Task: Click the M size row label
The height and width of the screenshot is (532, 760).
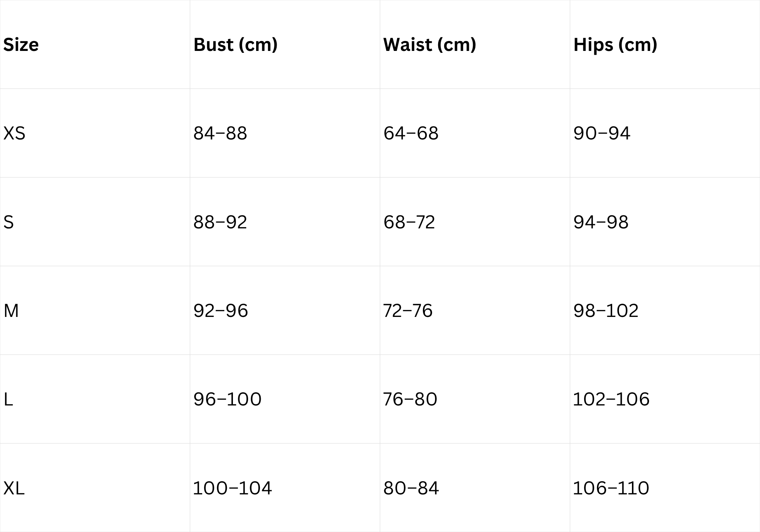Action: 11,311
